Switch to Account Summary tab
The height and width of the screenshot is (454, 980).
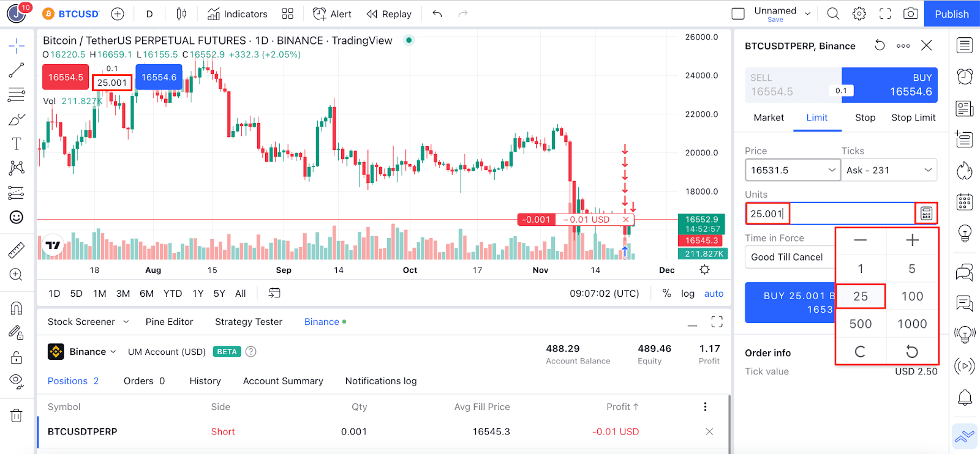[283, 381]
